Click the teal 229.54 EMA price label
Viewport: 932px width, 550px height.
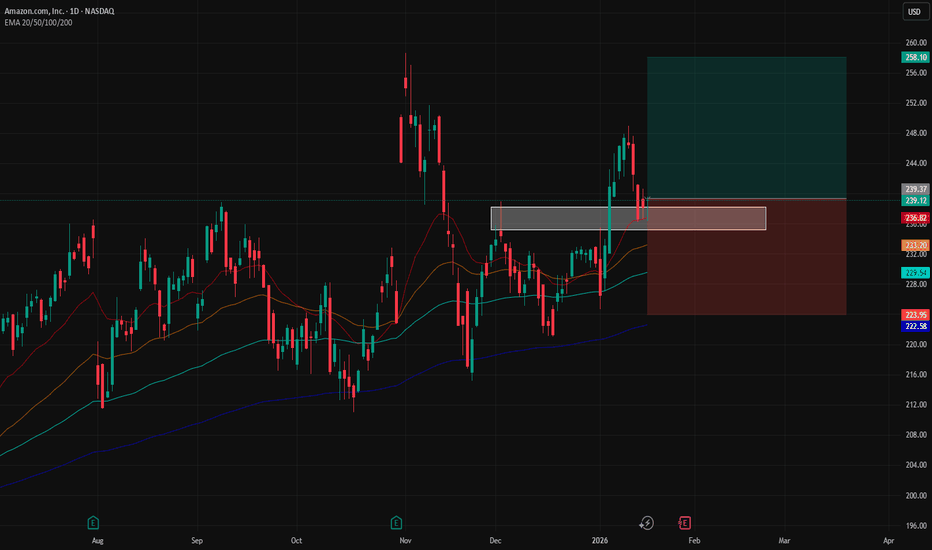pyautogui.click(x=914, y=272)
